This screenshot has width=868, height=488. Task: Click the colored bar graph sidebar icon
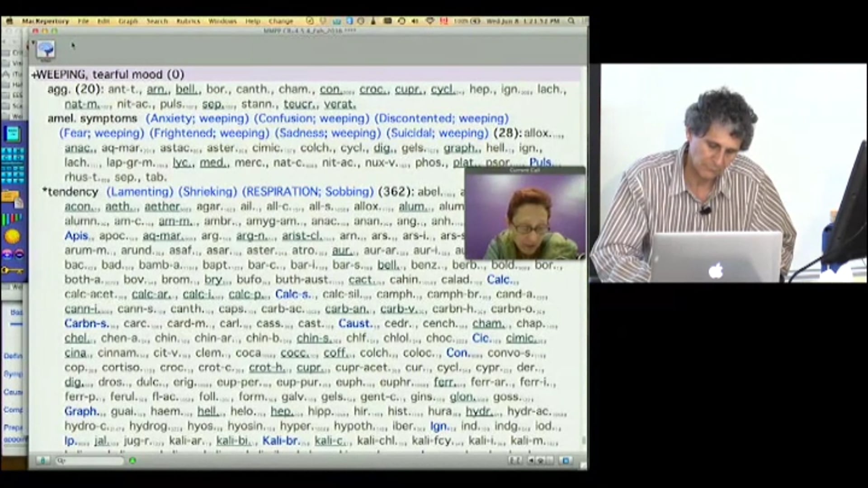tap(12, 220)
